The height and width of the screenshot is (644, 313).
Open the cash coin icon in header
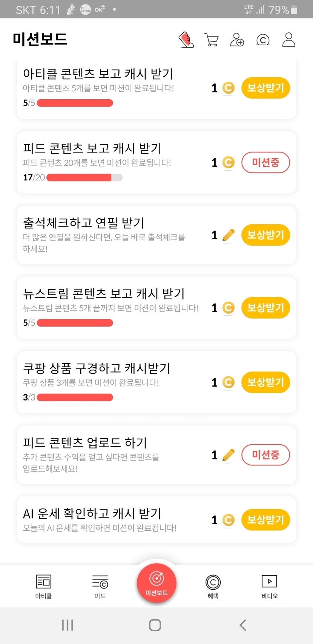point(263,40)
